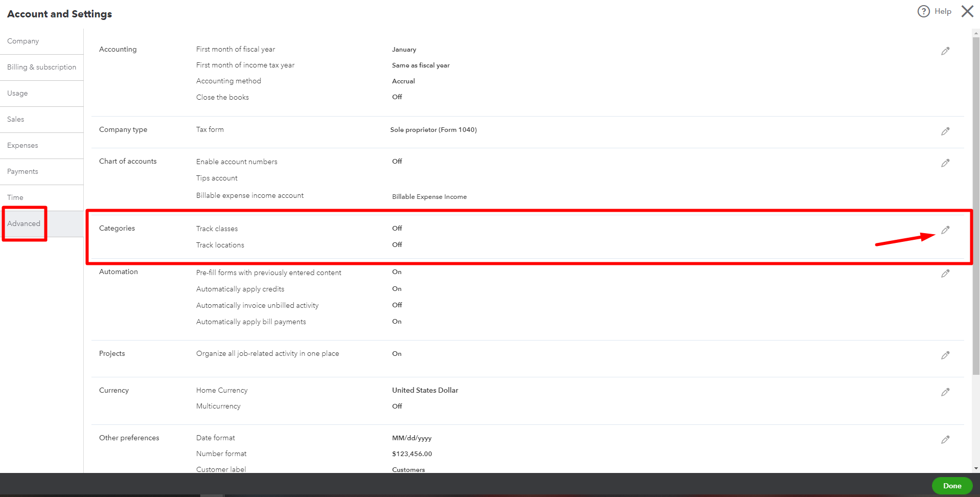This screenshot has height=497, width=980.
Task: Edit the Chart of accounts settings
Action: tap(945, 163)
